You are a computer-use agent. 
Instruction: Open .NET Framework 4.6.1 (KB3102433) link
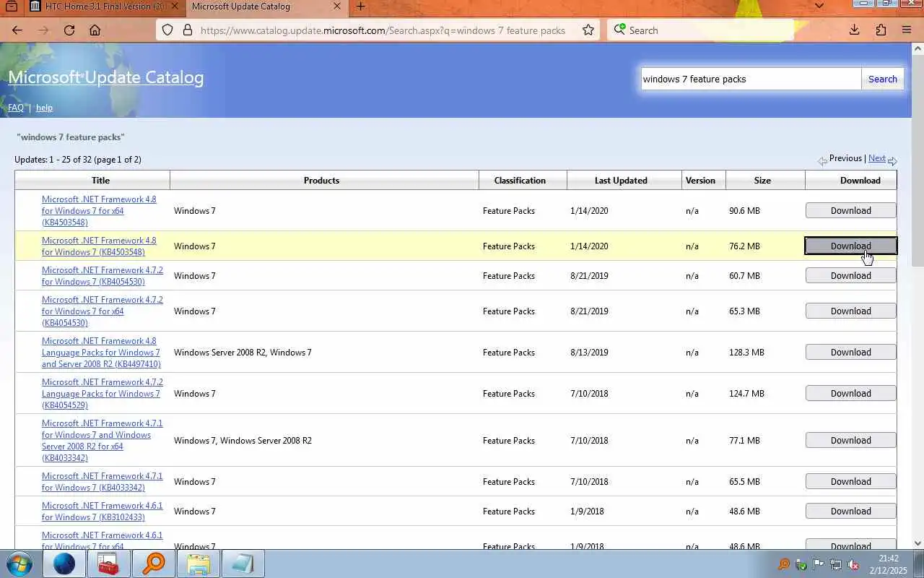point(103,511)
